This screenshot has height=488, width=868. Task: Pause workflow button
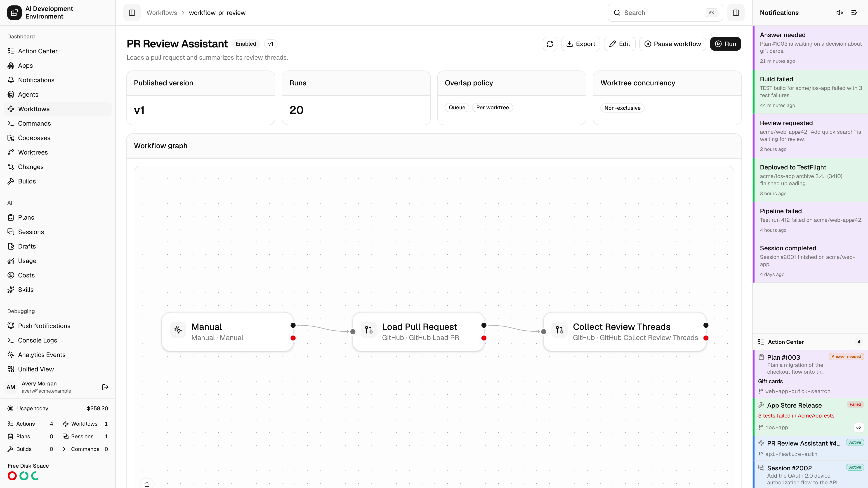tap(672, 44)
